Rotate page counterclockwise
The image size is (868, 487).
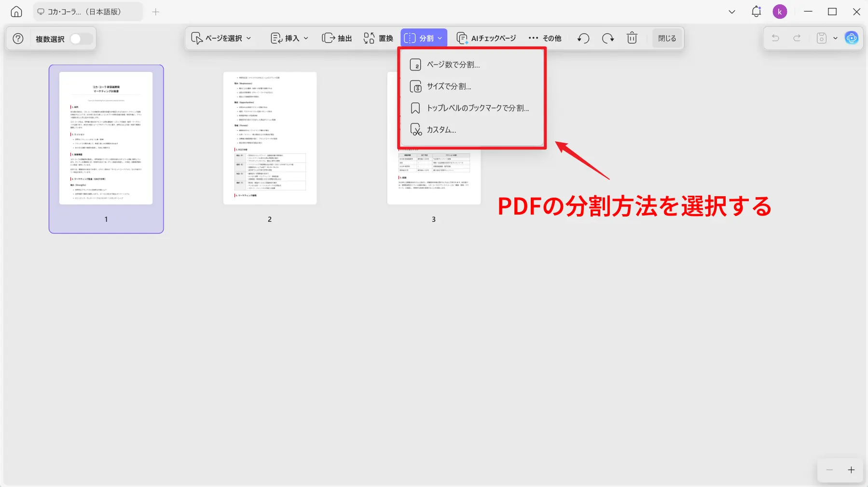pos(583,38)
